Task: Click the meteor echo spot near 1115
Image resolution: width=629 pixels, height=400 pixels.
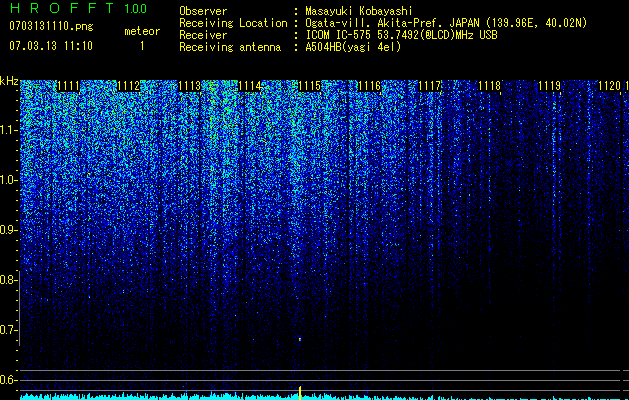Action: coord(300,339)
